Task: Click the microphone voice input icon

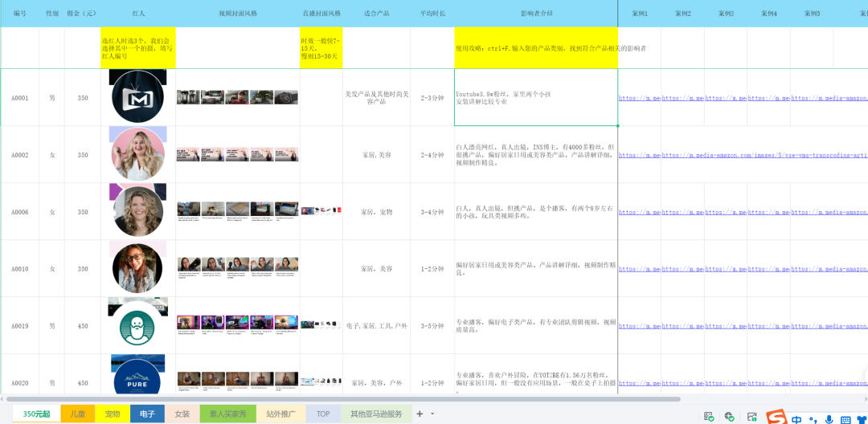Action: (x=828, y=418)
